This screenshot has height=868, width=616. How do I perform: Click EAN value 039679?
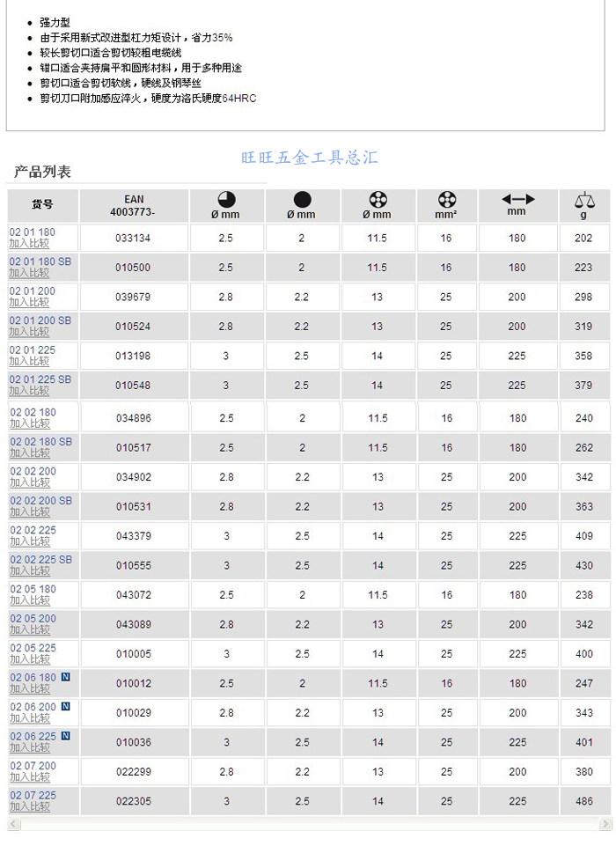[133, 297]
